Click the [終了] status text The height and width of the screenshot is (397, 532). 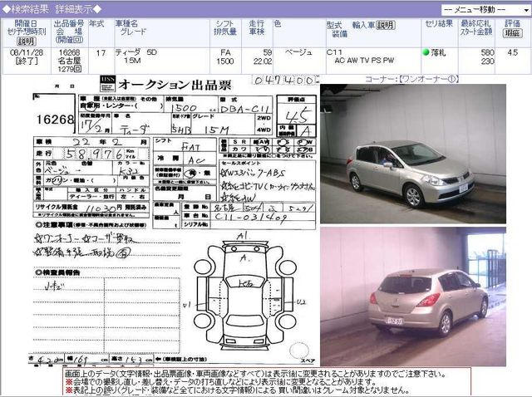[27, 61]
